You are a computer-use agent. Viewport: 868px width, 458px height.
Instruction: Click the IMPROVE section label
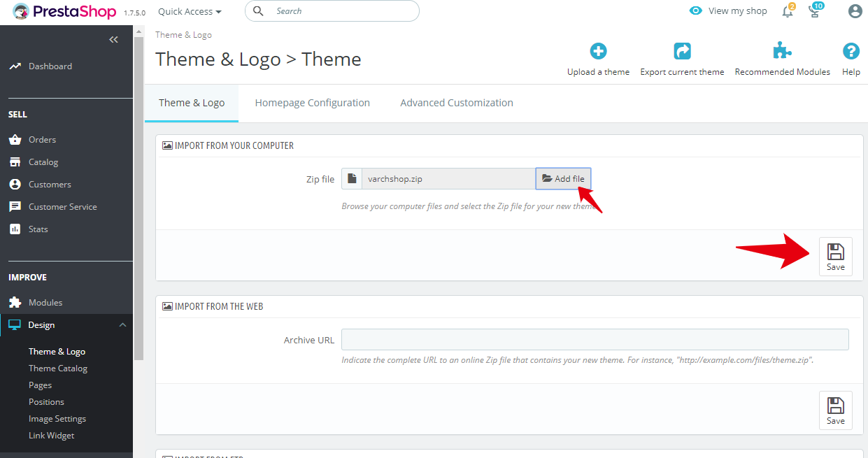(x=27, y=278)
